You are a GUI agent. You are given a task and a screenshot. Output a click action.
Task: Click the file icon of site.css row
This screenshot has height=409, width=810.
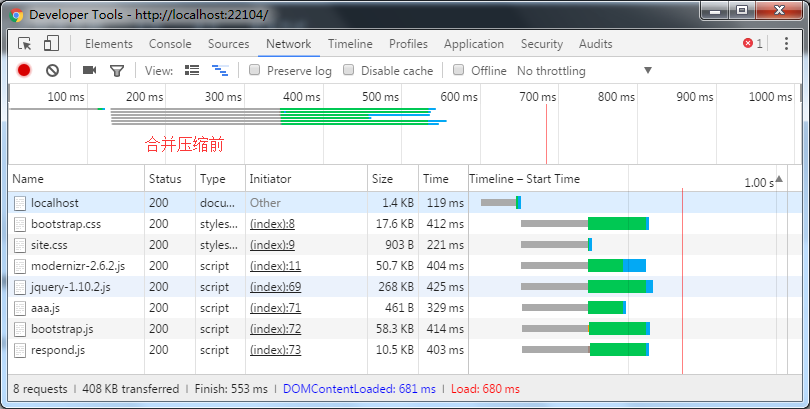click(20, 245)
